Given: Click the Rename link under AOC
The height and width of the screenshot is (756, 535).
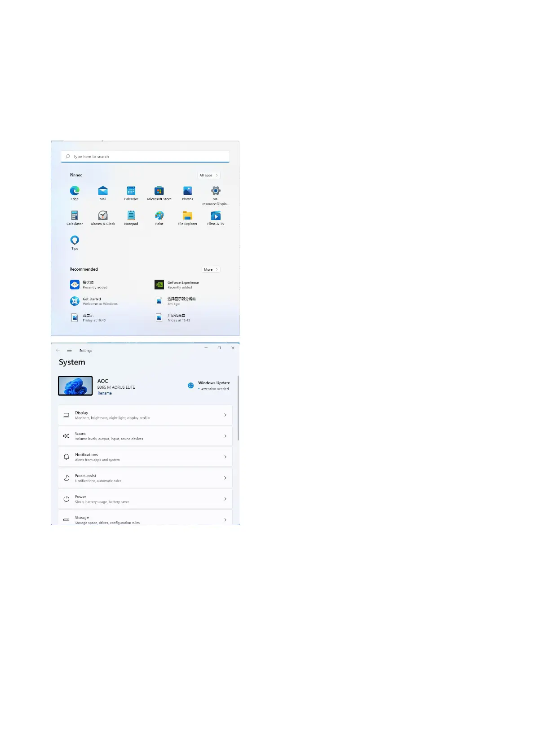Looking at the screenshot, I should (105, 393).
